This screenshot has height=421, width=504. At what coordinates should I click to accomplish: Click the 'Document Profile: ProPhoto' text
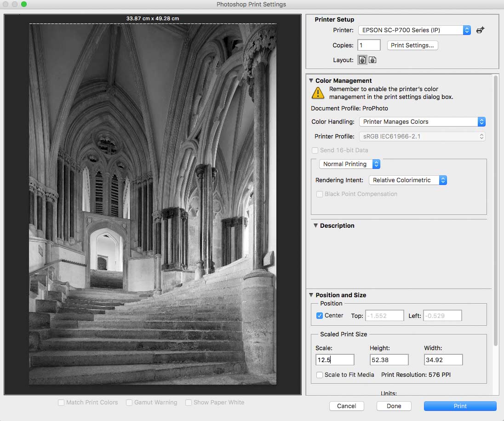coord(349,109)
